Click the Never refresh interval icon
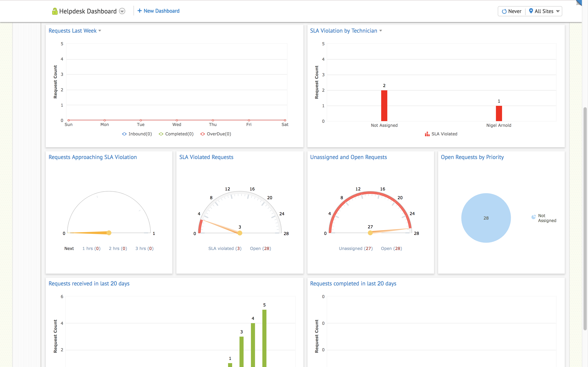Screen dimensions: 588x367 [x=504, y=11]
